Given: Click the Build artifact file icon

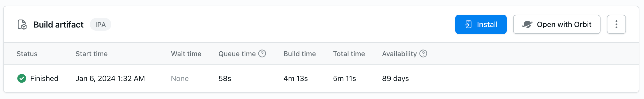Looking at the screenshot, I should (x=22, y=25).
